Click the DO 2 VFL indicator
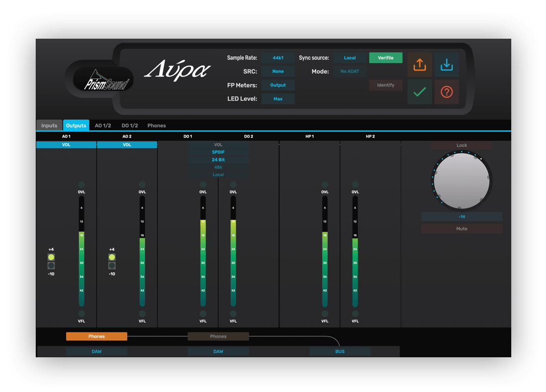Image resolution: width=546 pixels, height=392 pixels. [233, 314]
